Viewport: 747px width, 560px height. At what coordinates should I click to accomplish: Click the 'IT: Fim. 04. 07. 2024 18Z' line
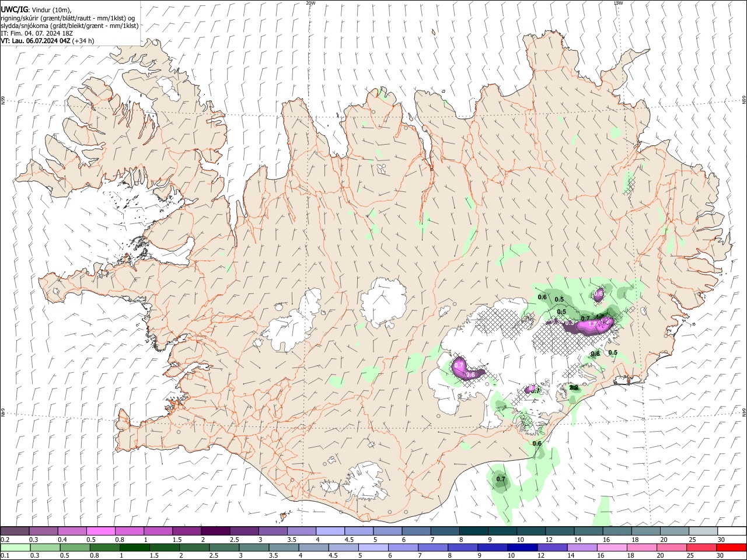tap(37, 33)
